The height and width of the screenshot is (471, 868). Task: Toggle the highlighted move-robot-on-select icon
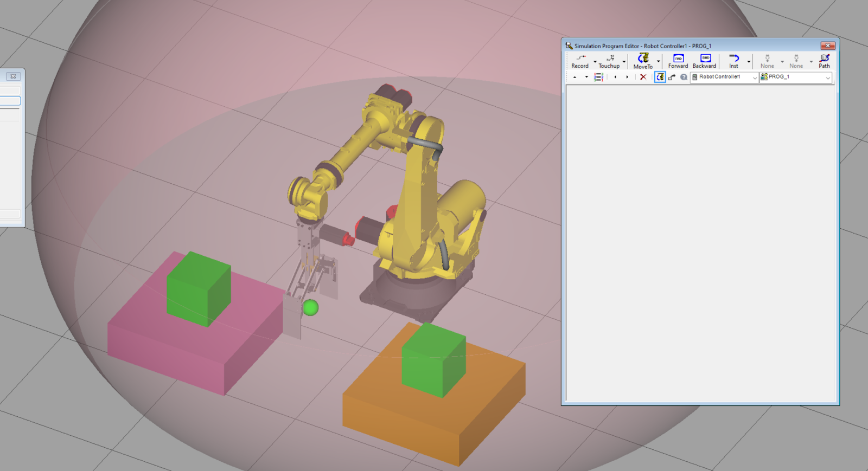coord(660,78)
